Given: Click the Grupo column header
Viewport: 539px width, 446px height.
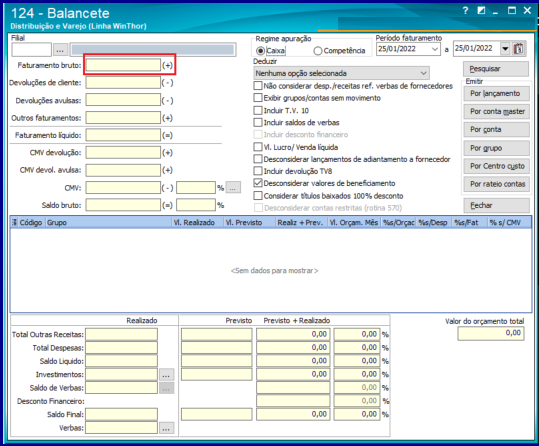Looking at the screenshot, I should [108, 222].
